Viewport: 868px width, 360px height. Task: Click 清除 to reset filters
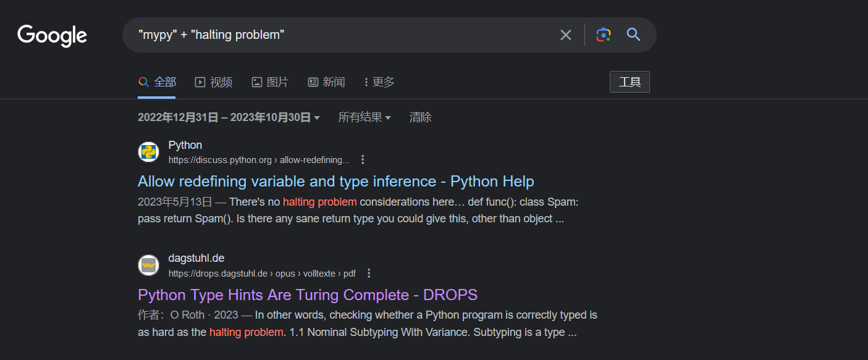[421, 117]
